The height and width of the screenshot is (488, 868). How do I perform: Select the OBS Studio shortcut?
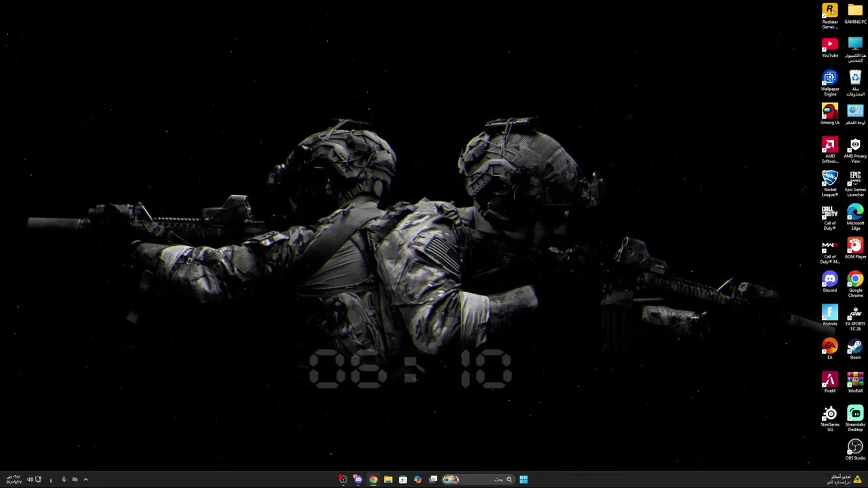855,449
